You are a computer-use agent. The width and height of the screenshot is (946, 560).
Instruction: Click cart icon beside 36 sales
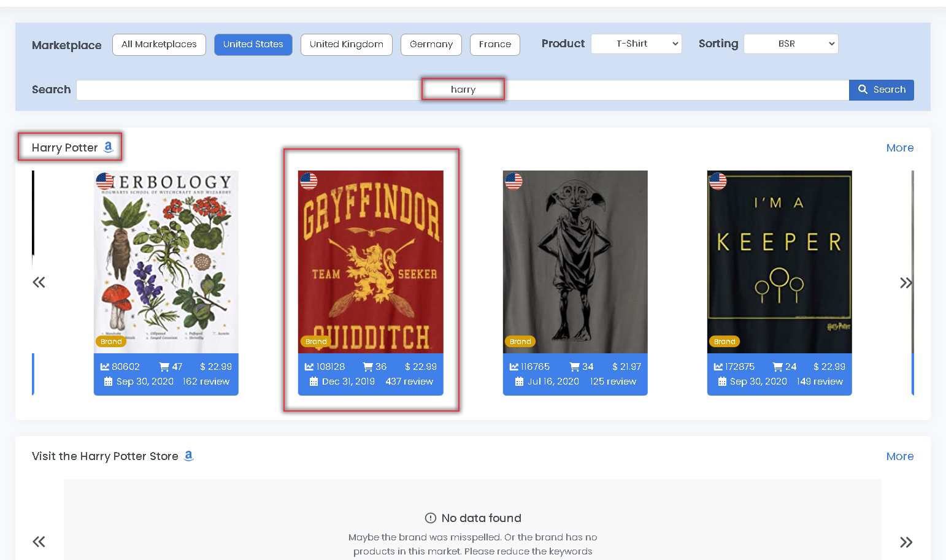(368, 367)
